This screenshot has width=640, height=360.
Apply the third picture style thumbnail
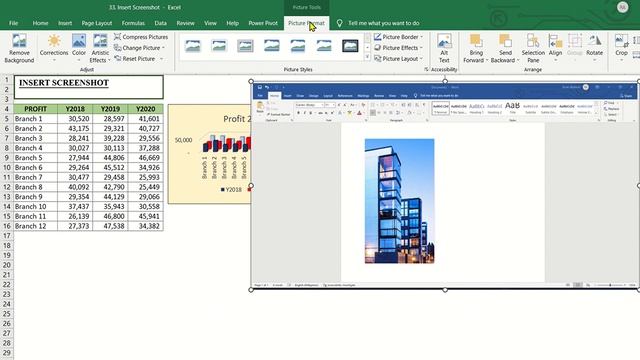click(x=245, y=46)
